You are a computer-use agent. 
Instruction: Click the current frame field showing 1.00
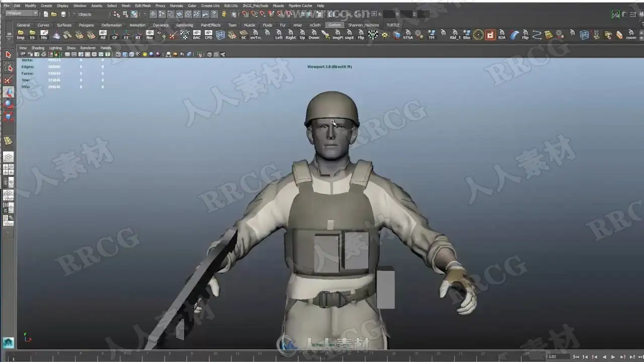pyautogui.click(x=558, y=357)
